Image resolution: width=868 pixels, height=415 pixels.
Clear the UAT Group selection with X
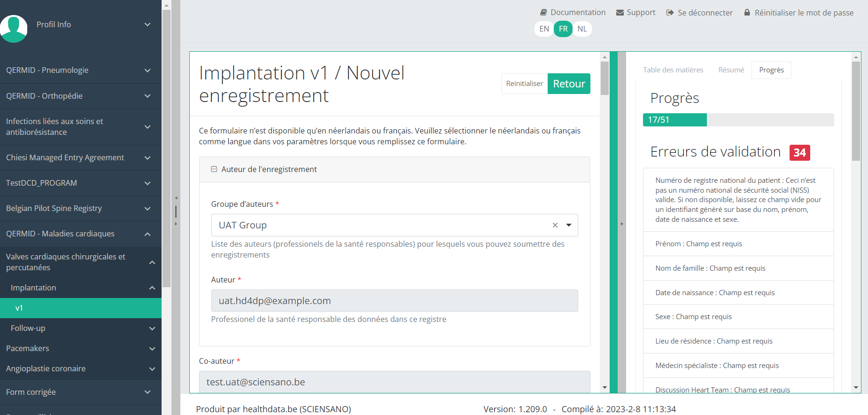pos(555,225)
